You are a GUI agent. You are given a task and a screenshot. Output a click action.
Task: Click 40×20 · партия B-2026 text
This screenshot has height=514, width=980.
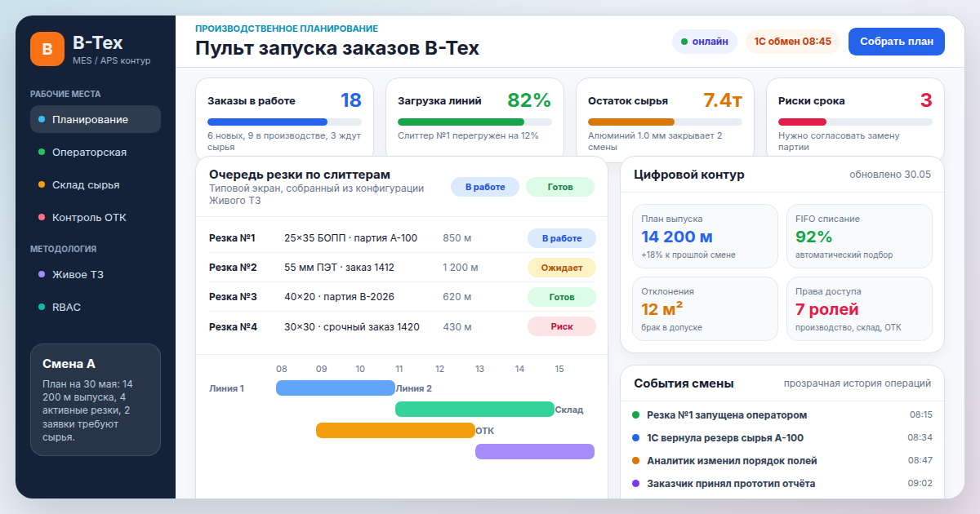coord(339,297)
